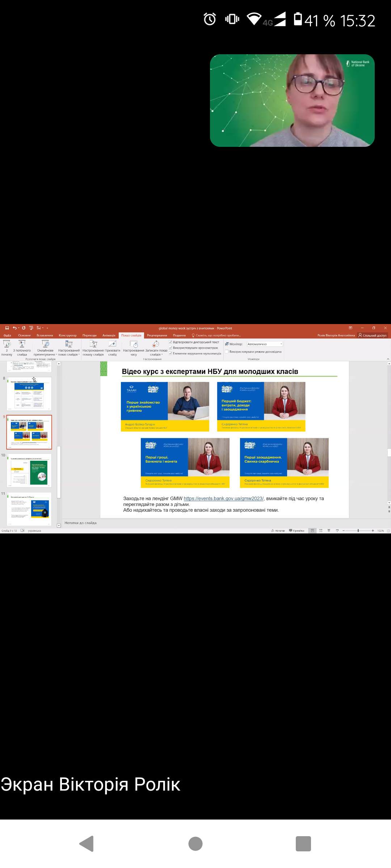Click video card 'Перше знайомство з українською гривнею'
This screenshot has height=868, width=391.
click(x=165, y=407)
